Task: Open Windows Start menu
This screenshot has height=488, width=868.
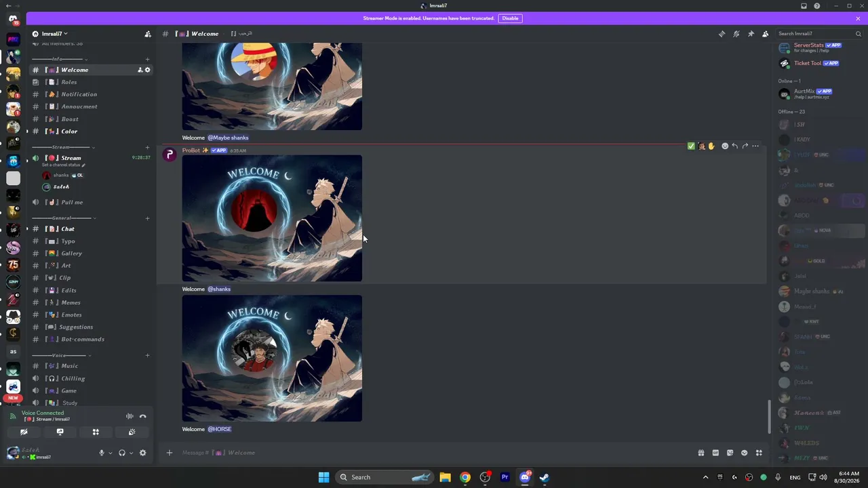Action: pos(323,477)
